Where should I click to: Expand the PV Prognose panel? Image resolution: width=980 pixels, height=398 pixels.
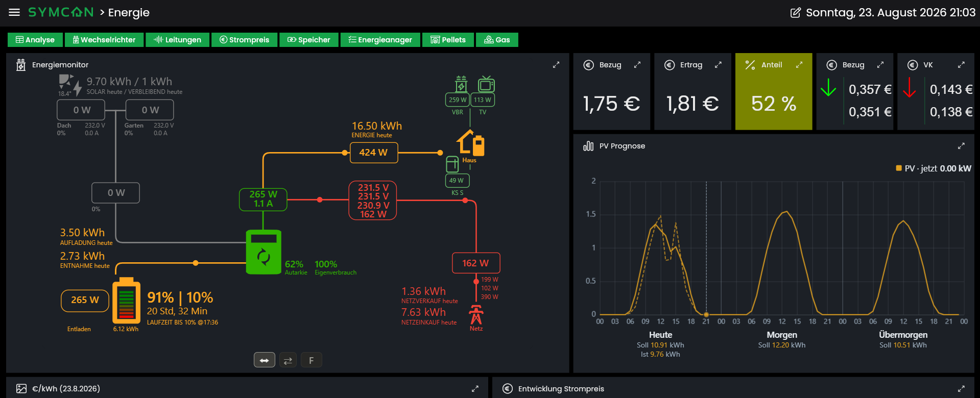(x=961, y=146)
